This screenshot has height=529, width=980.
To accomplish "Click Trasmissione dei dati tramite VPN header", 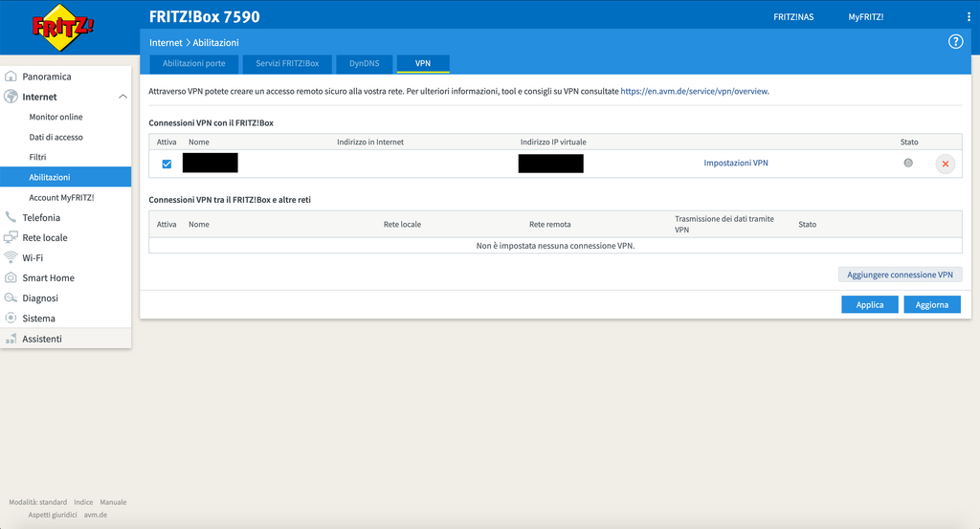I will 724,224.
